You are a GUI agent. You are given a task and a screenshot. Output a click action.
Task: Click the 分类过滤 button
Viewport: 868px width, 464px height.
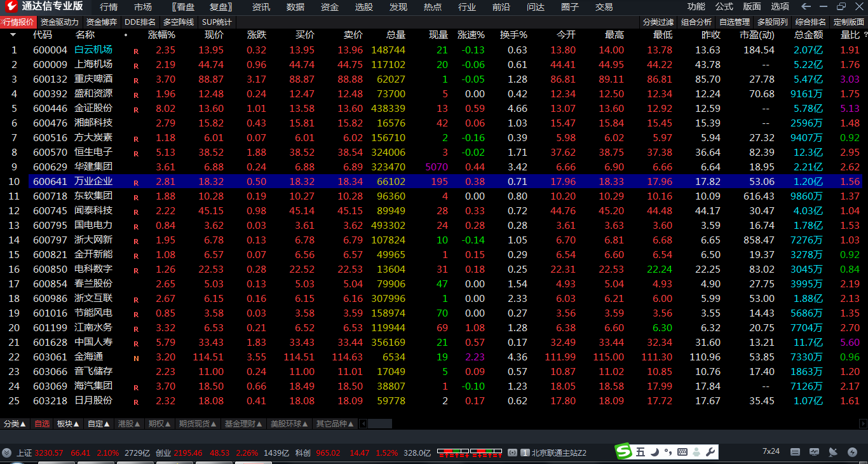(x=658, y=22)
